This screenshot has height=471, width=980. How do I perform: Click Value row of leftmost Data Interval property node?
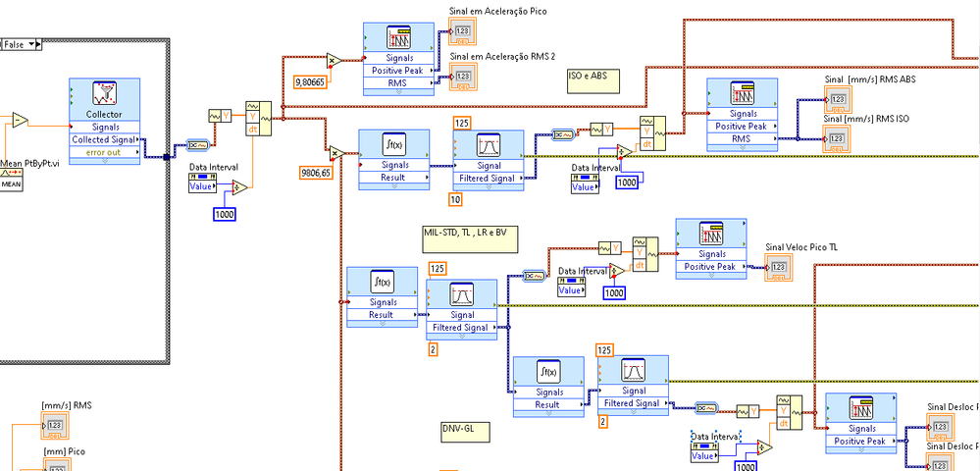coord(202,187)
